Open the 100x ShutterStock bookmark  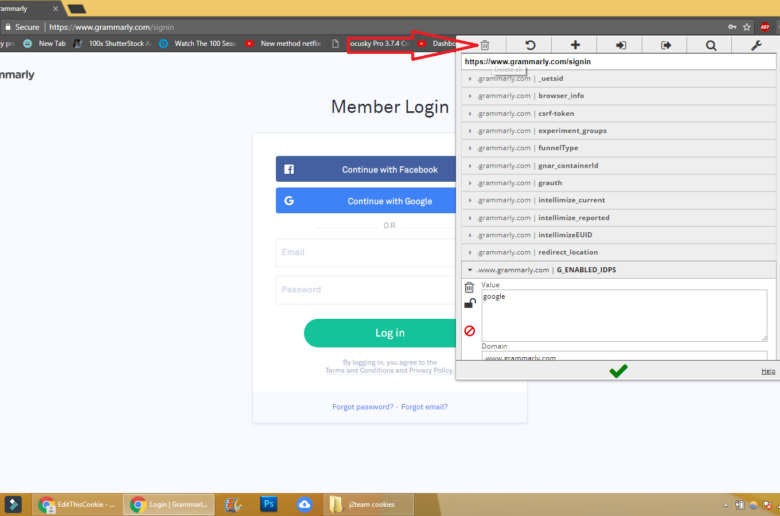tap(112, 44)
